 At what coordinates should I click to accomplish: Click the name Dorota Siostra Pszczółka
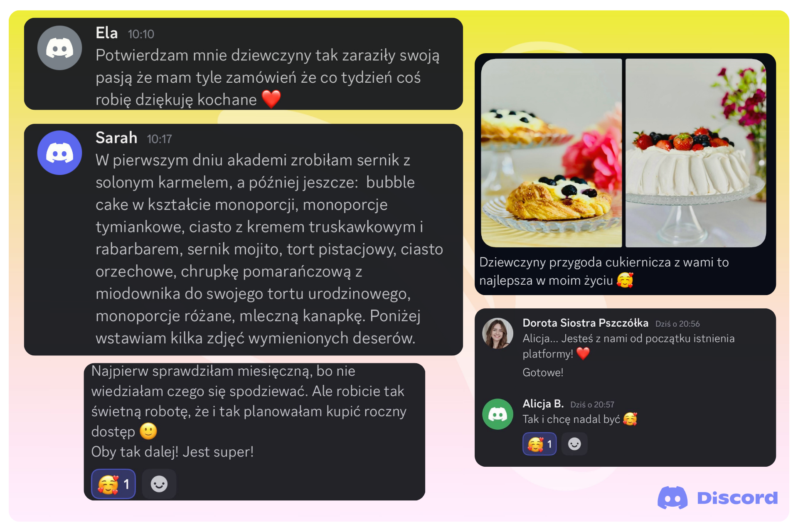[585, 323]
